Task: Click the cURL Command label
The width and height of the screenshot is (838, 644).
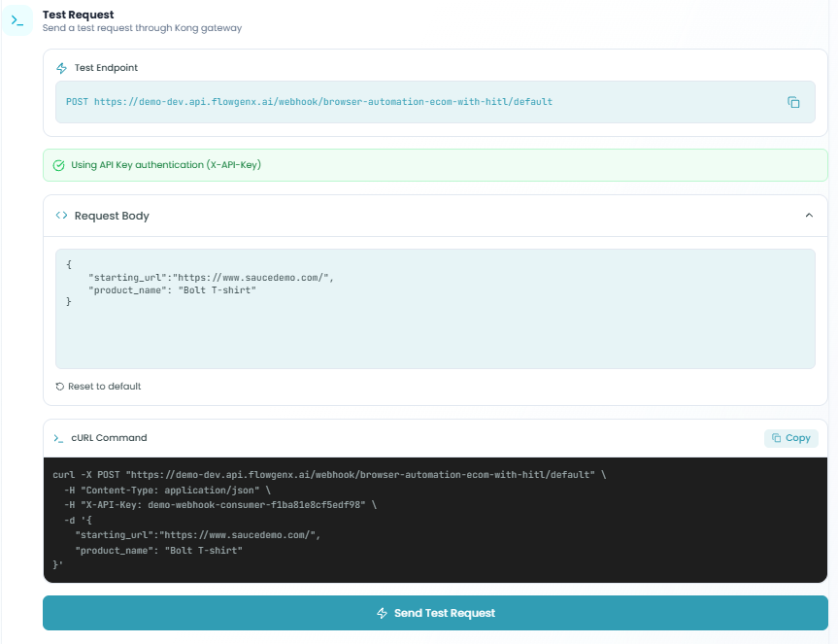Action: (109, 438)
